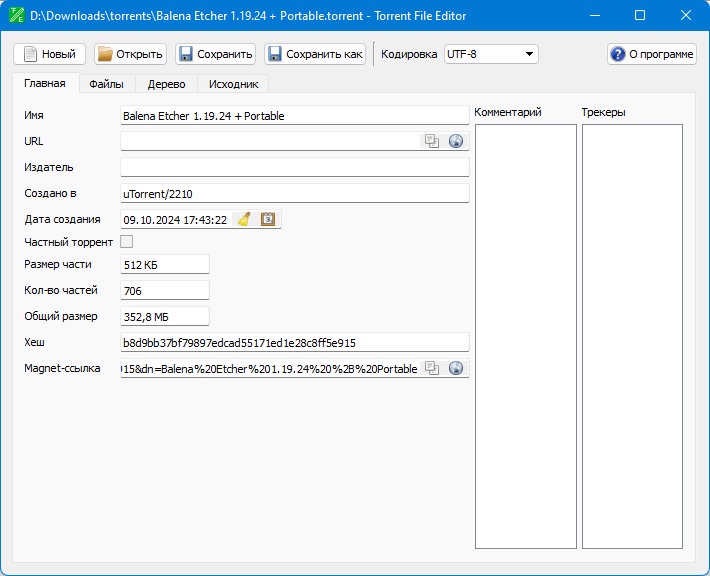Close the Torrent File Editor window
Image resolution: width=710 pixels, height=576 pixels.
(x=686, y=15)
